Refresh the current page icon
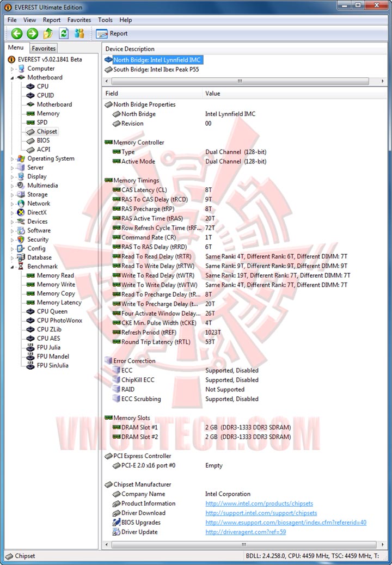 click(x=64, y=34)
